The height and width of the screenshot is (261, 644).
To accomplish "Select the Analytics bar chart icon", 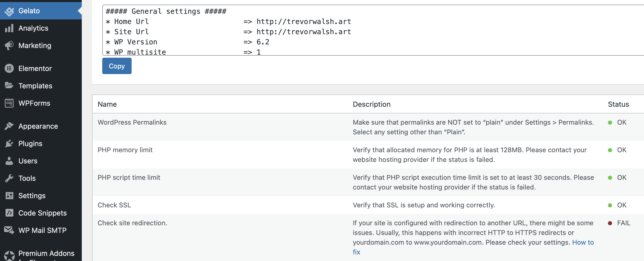I will click(9, 28).
